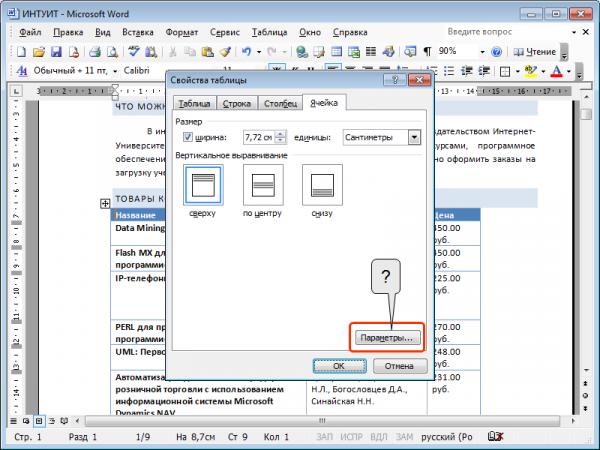Click the Print icon
The height and width of the screenshot is (450, 600).
[95, 52]
